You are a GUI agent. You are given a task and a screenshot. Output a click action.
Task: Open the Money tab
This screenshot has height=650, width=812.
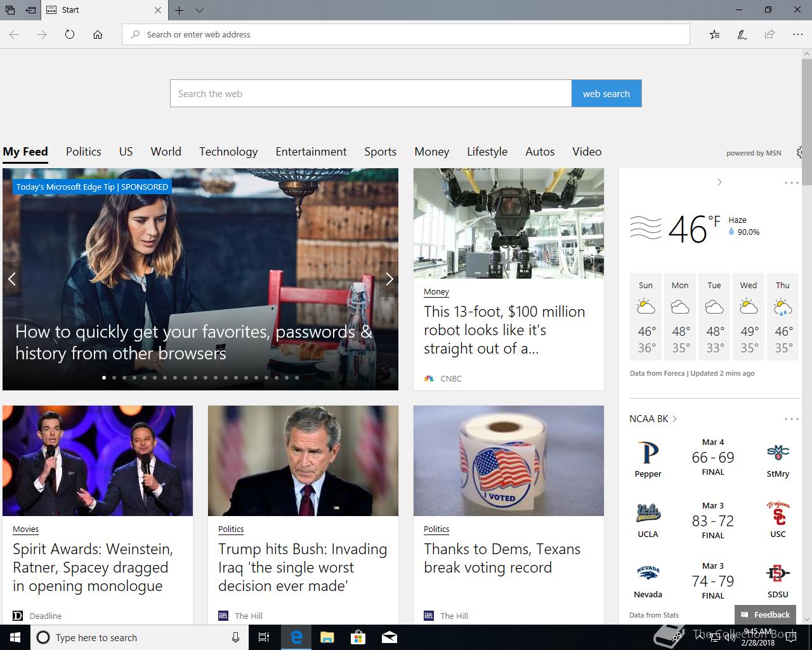[x=432, y=152]
